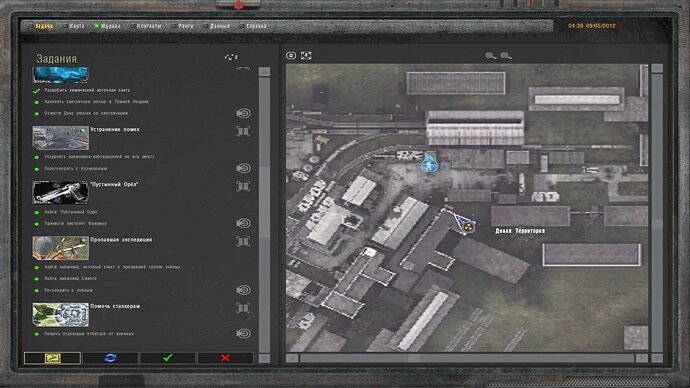Open details icon for "Пустынный Орёл" task
The image size is (690, 388).
[243, 186]
